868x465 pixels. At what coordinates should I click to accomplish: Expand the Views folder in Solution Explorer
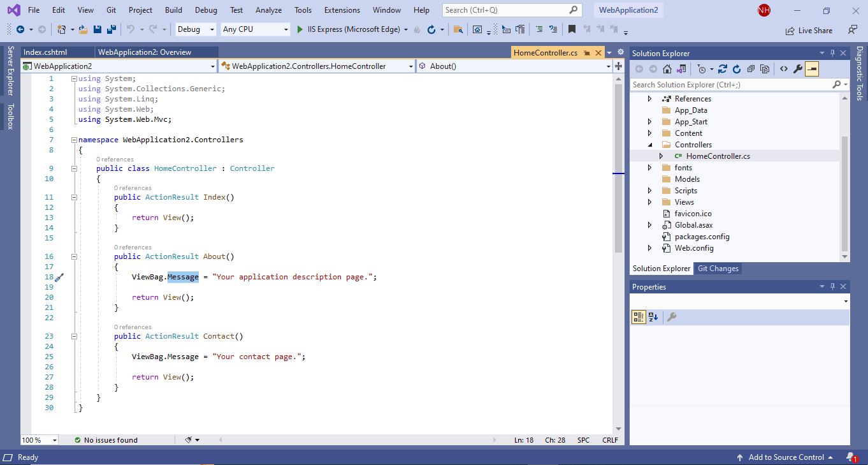coord(649,202)
